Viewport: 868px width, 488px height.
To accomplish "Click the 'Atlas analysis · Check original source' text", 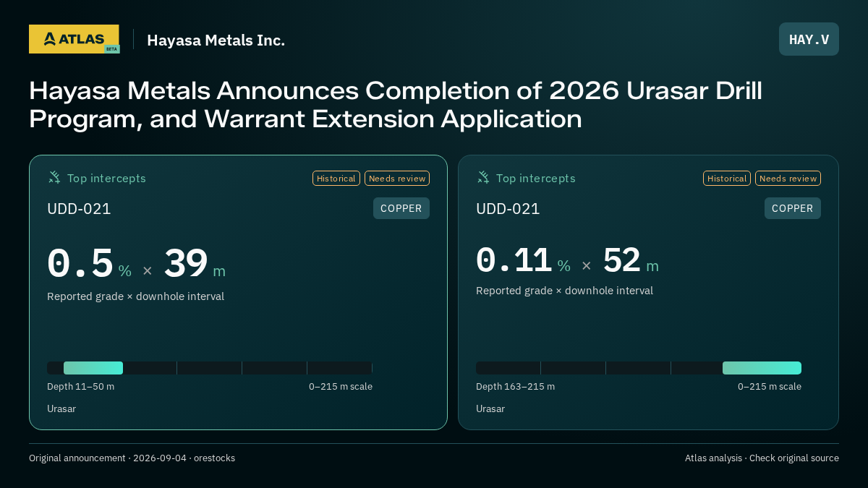I will coord(762,458).
